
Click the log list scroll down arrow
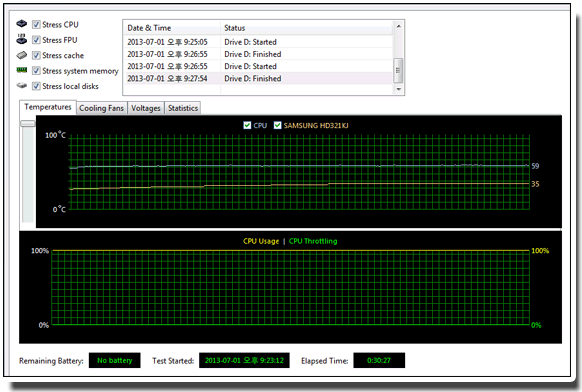[398, 89]
